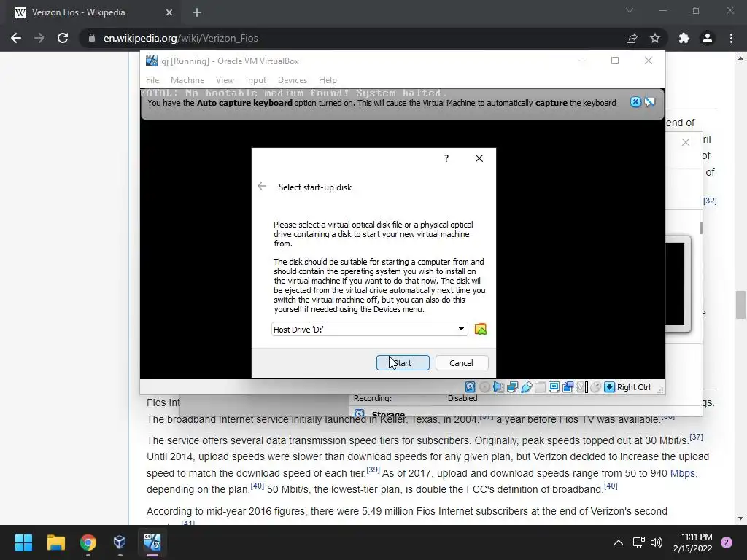The image size is (747, 560).
Task: Close the Verizon Fios browser tab
Action: coord(169,12)
